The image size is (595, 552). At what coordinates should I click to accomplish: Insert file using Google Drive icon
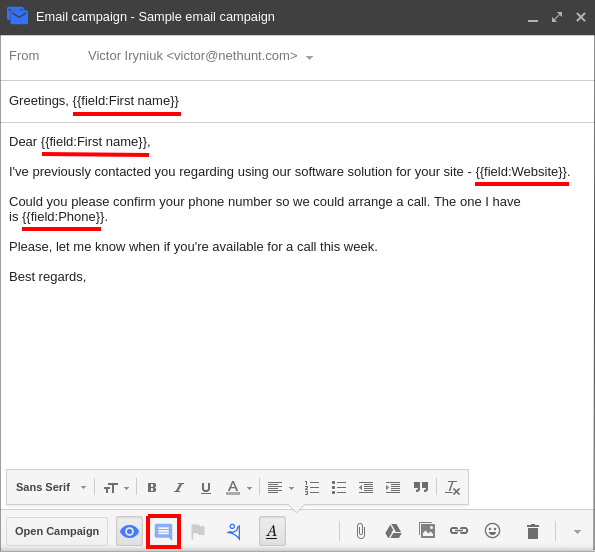click(393, 531)
